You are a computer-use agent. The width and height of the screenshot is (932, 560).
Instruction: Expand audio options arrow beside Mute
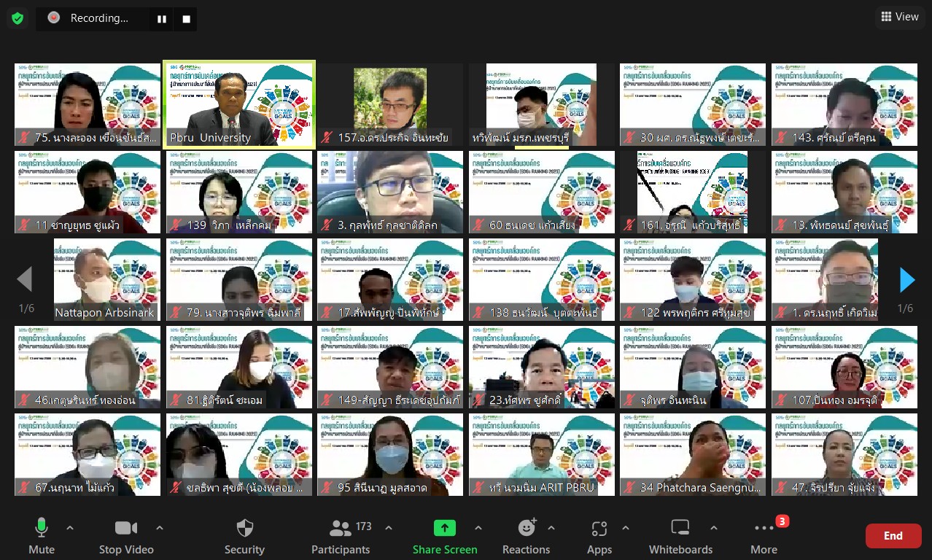70,528
